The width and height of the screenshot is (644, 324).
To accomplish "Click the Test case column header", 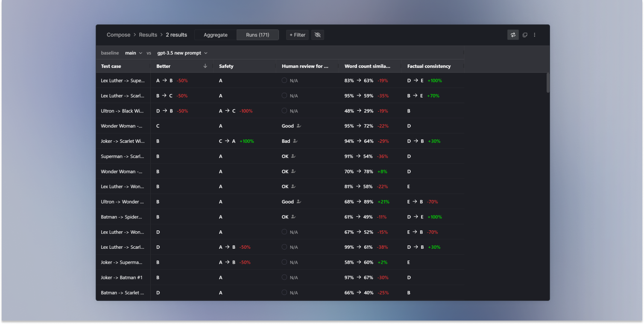I will pos(111,66).
